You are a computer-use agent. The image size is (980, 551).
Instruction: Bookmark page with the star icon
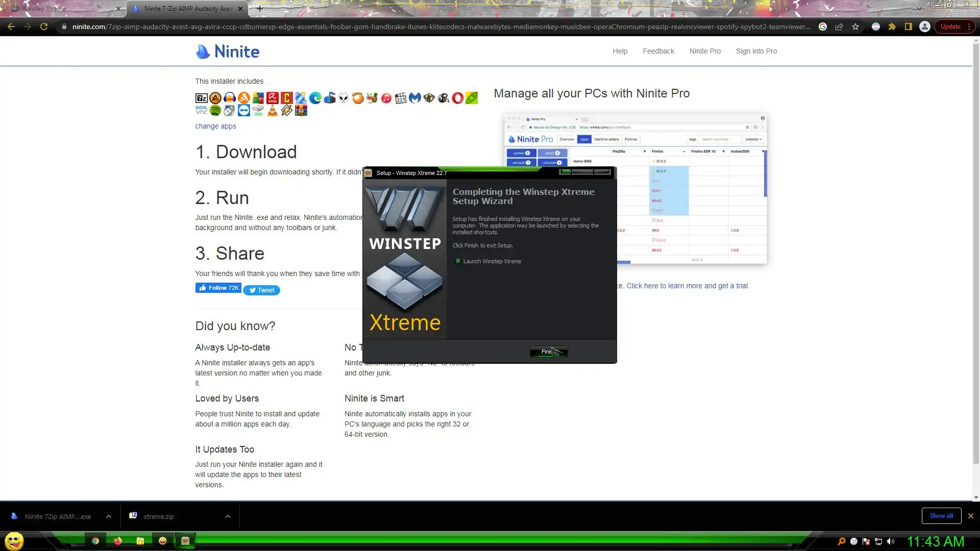coord(855,27)
